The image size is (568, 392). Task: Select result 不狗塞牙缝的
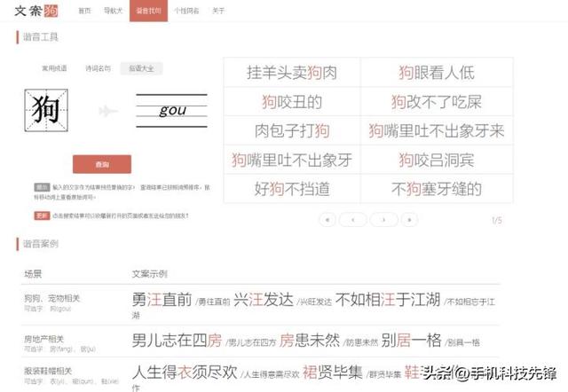(x=437, y=189)
